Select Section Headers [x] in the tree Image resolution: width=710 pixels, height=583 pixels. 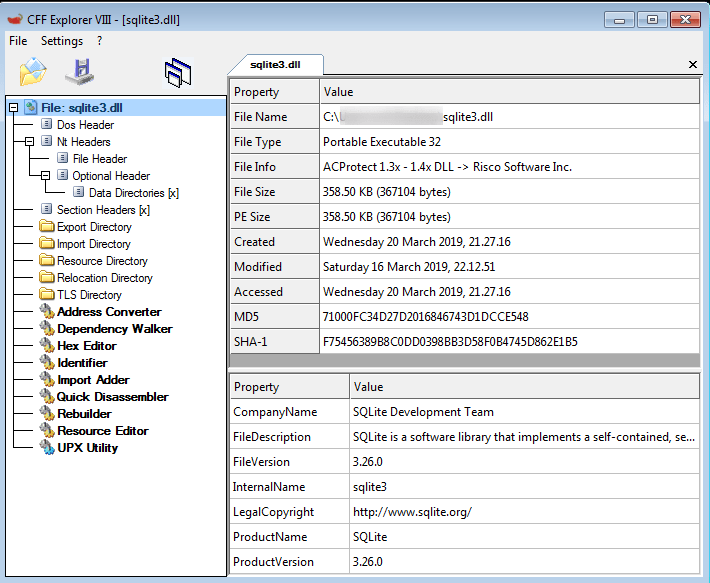pos(103,210)
